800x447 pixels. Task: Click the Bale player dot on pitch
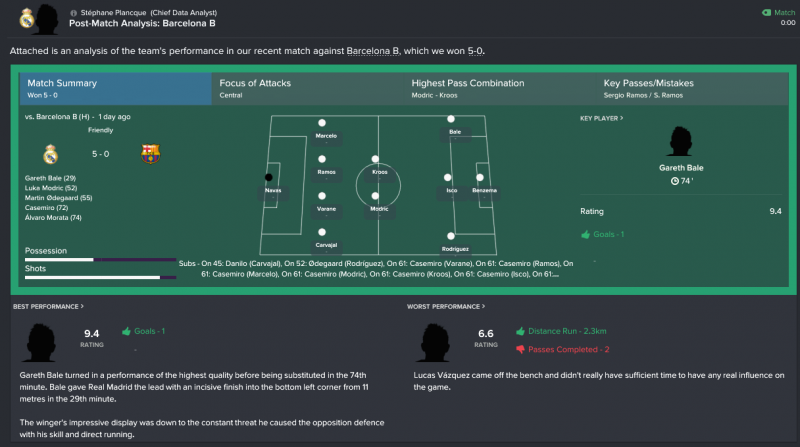point(451,119)
